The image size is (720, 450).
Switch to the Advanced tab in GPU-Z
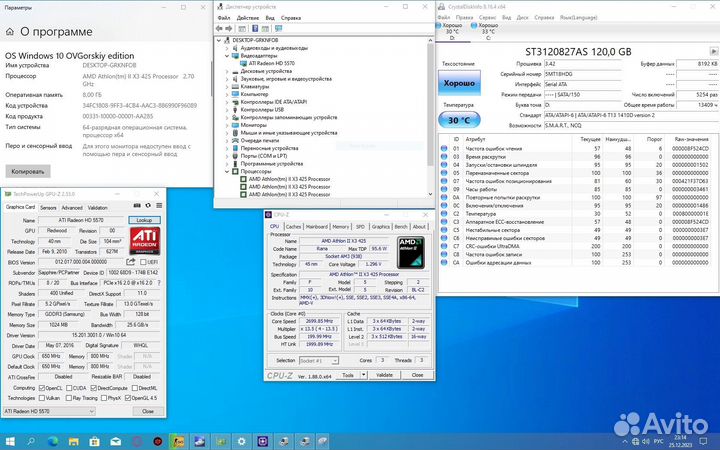pyautogui.click(x=72, y=208)
